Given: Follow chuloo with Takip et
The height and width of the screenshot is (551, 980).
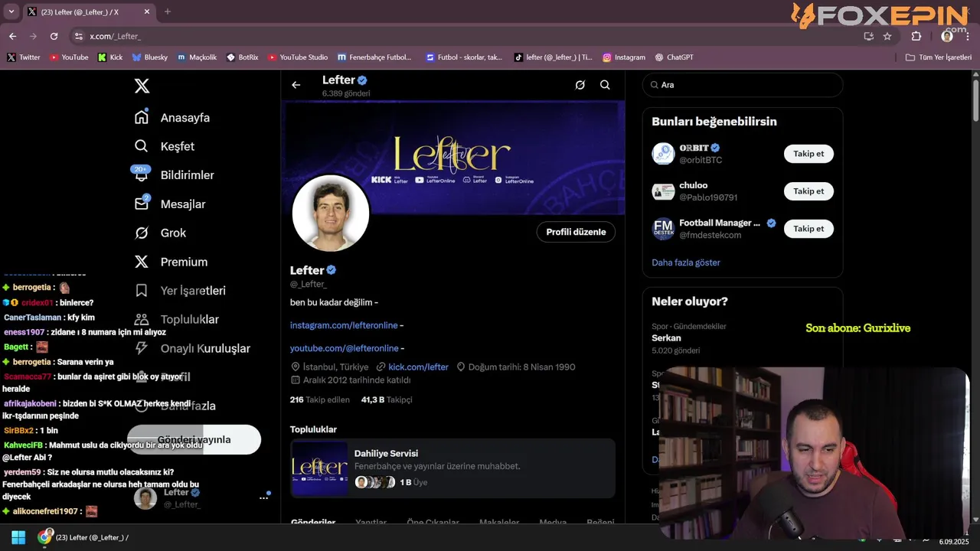Looking at the screenshot, I should 808,191.
